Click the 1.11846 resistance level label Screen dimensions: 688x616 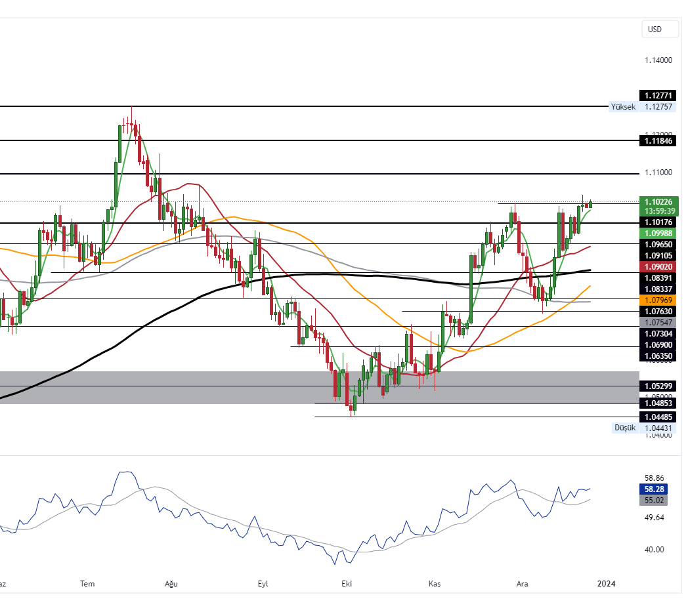click(659, 141)
